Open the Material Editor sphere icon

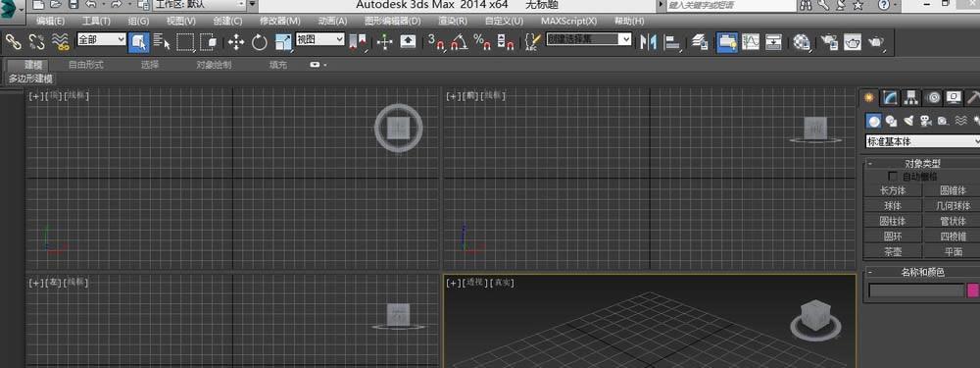(x=802, y=42)
